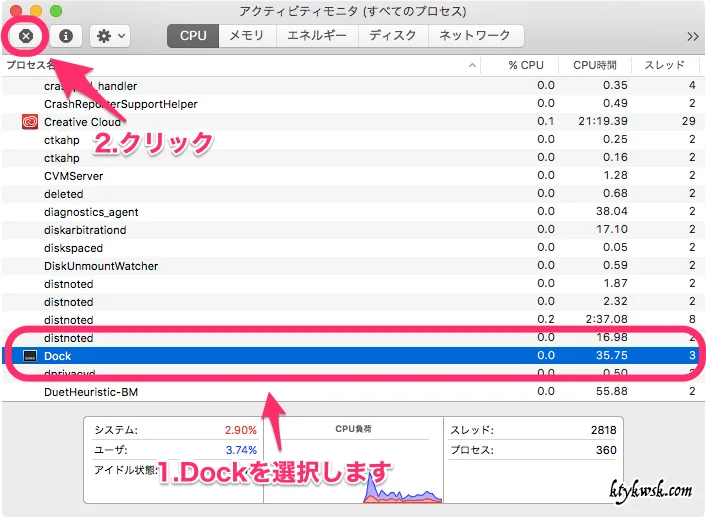This screenshot has width=706, height=517.
Task: Expand the toolbar overflow chevrons
Action: coord(692,36)
